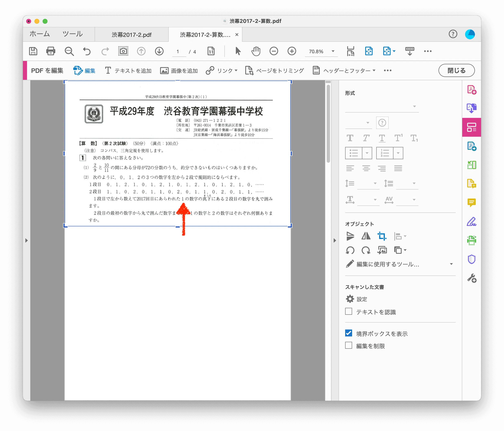Rotate object counterclockwise
The height and width of the screenshot is (431, 504).
pos(350,250)
